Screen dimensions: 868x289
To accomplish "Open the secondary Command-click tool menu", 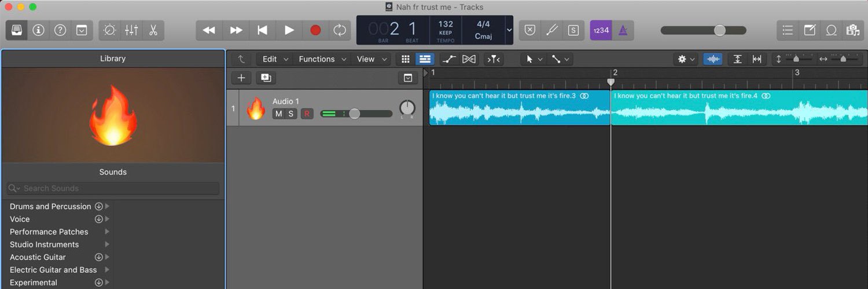I will tap(560, 59).
